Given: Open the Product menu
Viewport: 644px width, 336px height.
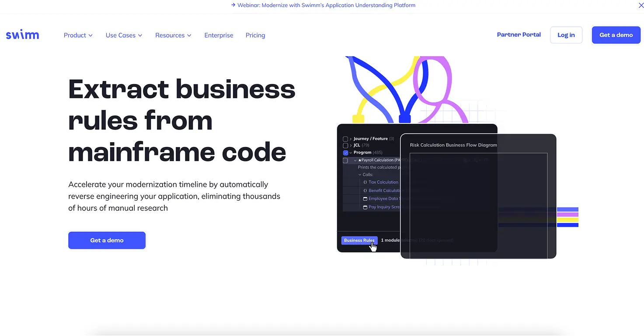Looking at the screenshot, I should point(78,35).
